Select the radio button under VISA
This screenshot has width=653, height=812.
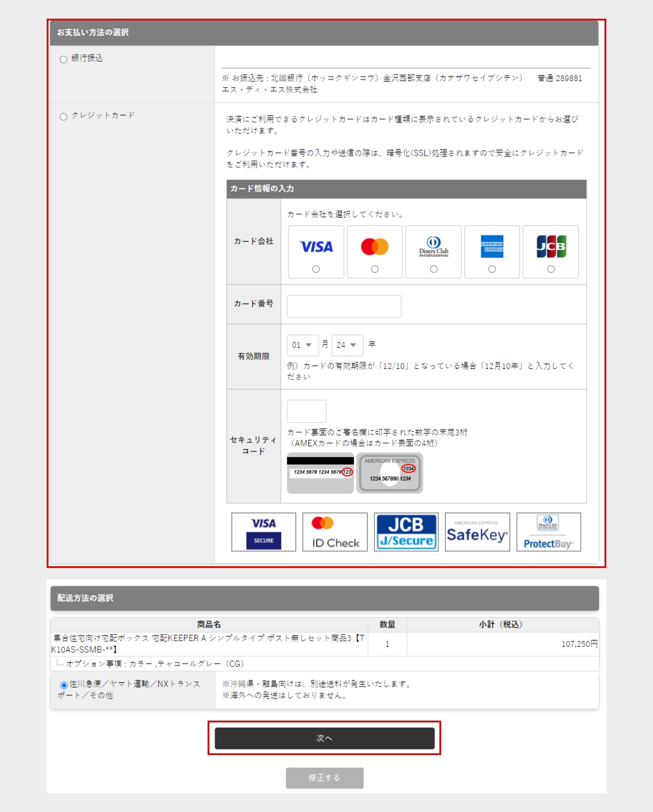click(x=316, y=269)
